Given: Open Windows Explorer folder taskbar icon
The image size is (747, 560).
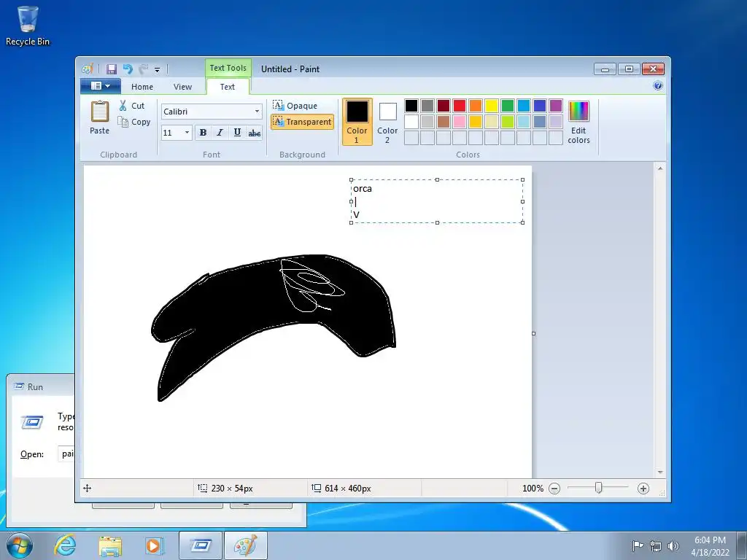Looking at the screenshot, I should pos(110,545).
